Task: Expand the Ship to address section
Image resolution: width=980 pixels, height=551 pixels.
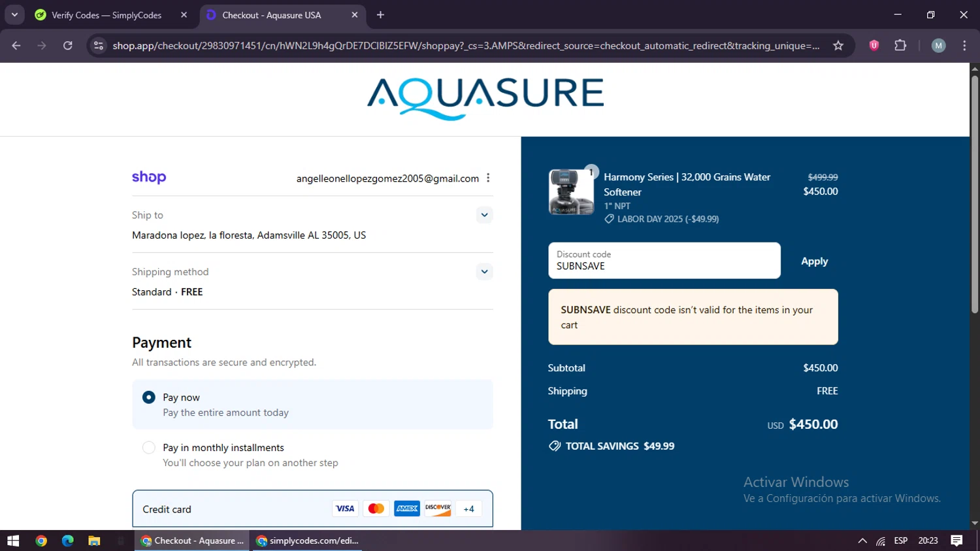Action: (x=484, y=215)
